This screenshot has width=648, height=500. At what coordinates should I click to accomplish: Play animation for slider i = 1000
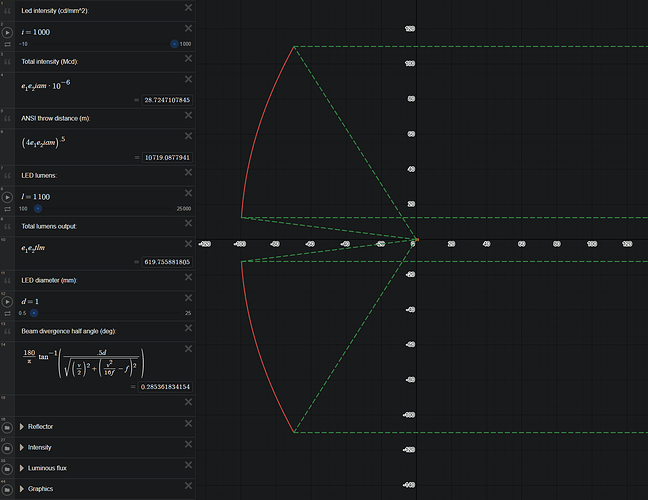coord(7,32)
